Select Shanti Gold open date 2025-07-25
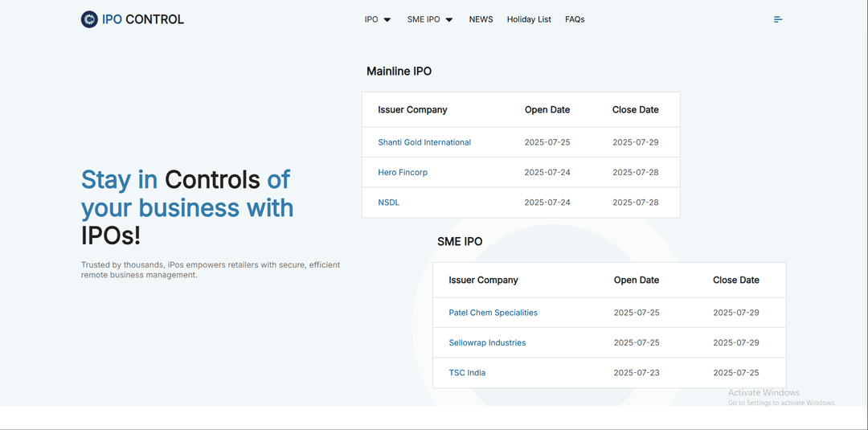Image resolution: width=868 pixels, height=430 pixels. 547,142
